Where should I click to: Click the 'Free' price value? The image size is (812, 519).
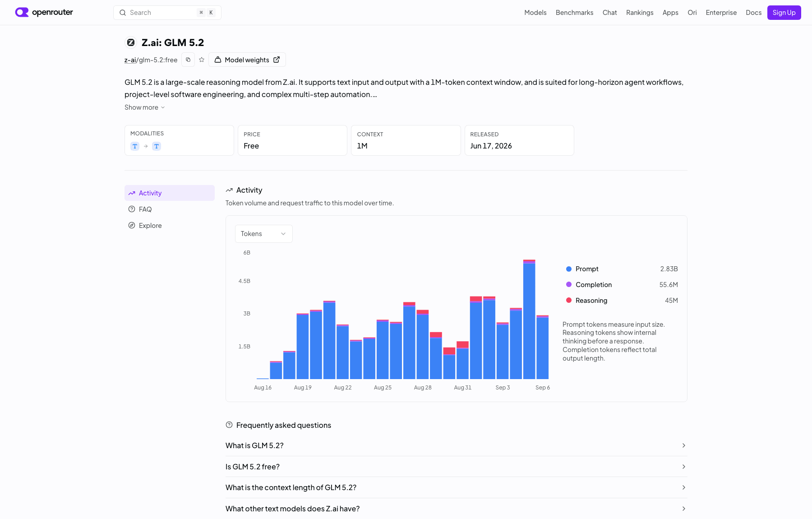pyautogui.click(x=251, y=146)
